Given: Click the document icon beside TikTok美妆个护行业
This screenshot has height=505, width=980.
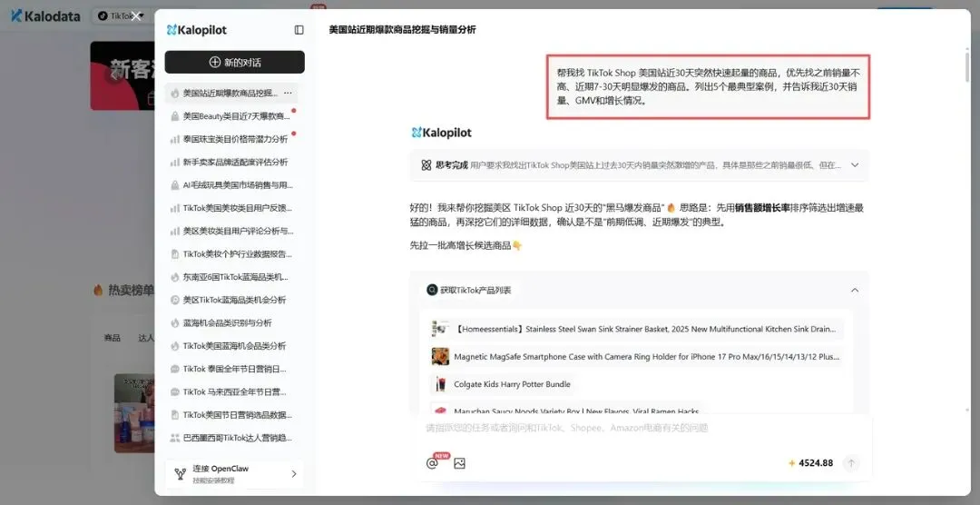Looking at the screenshot, I should click(175, 254).
